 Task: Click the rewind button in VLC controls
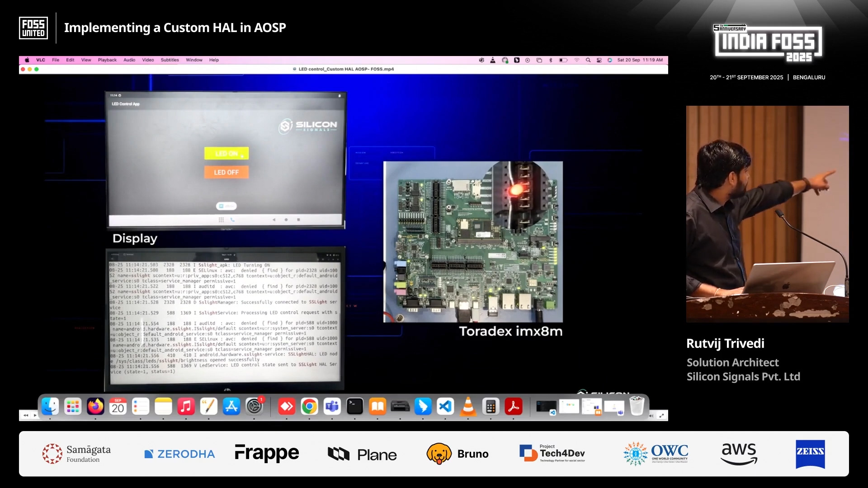[x=26, y=415]
